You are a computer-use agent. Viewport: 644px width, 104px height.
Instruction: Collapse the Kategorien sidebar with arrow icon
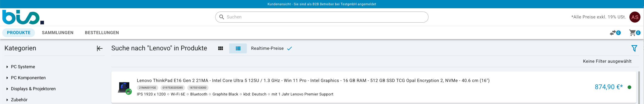pyautogui.click(x=100, y=48)
